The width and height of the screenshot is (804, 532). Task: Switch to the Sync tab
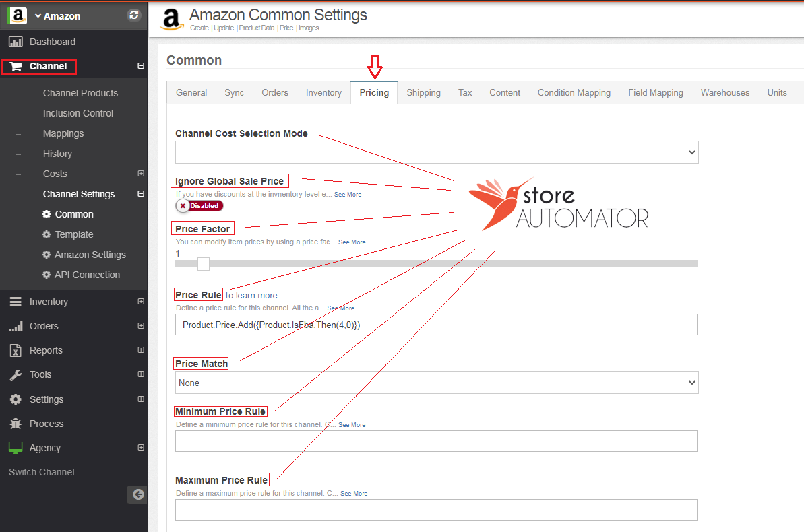click(x=235, y=93)
